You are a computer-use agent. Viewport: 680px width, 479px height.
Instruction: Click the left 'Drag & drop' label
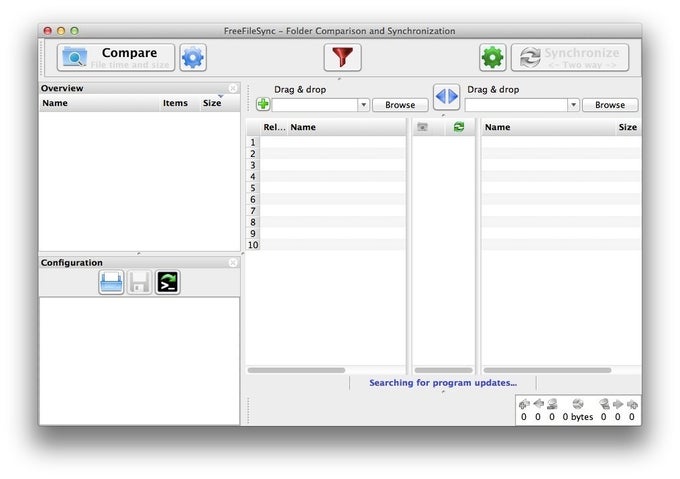(x=300, y=90)
